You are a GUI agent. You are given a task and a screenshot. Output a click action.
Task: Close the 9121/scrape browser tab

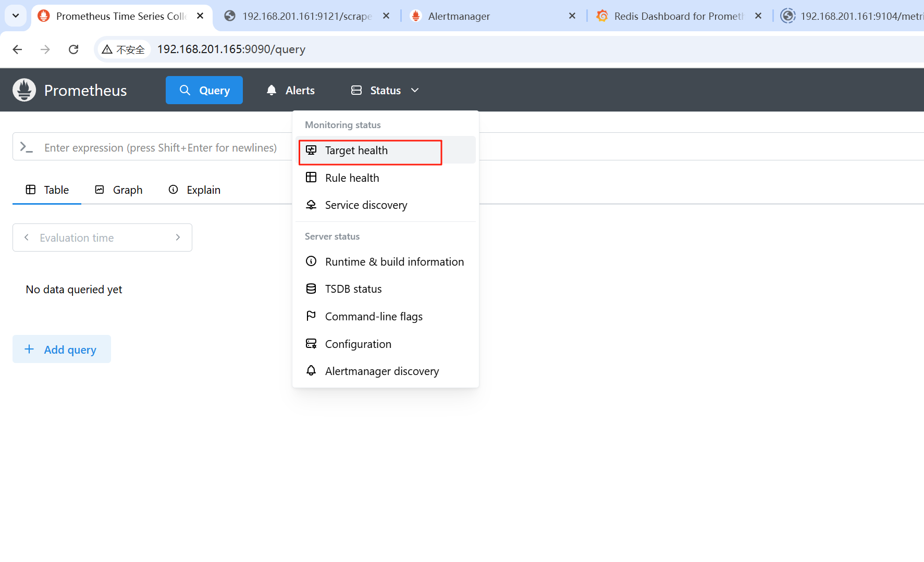[x=386, y=16]
